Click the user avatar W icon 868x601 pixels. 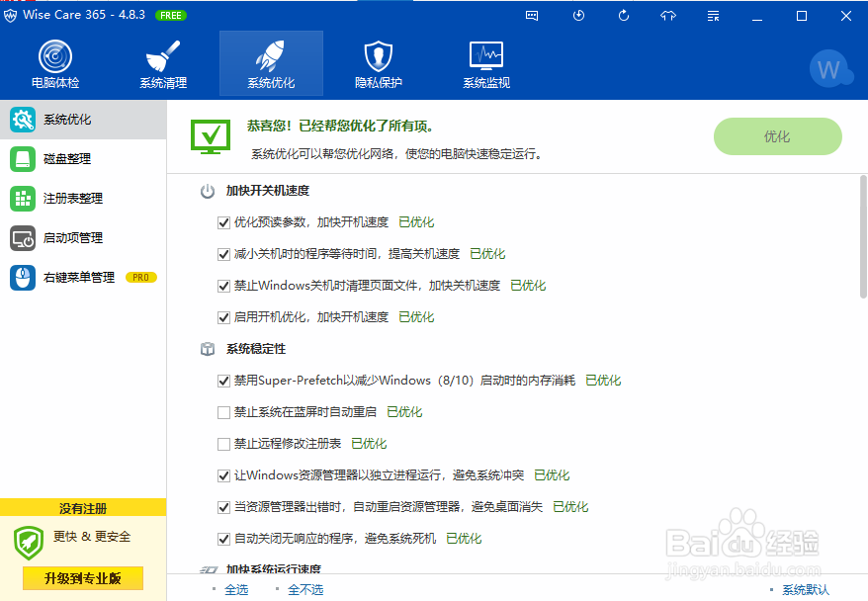(x=830, y=69)
